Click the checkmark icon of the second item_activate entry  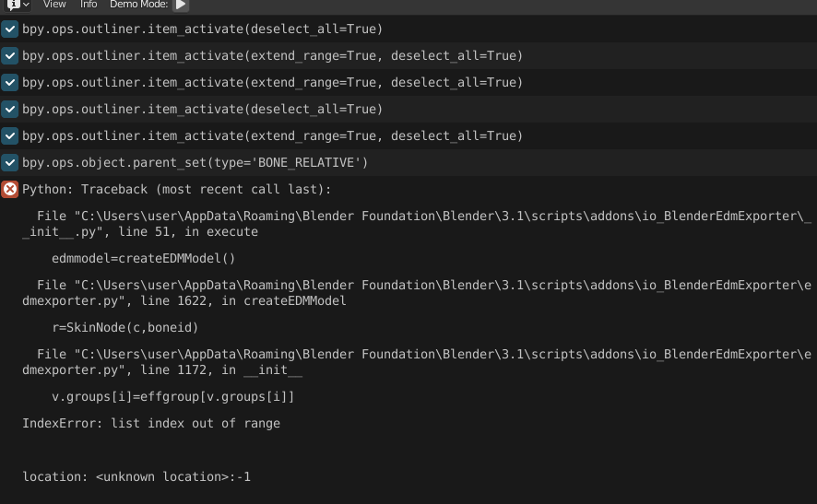[10, 55]
